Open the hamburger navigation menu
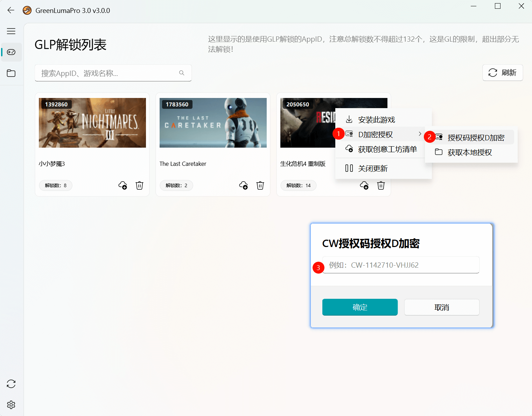This screenshot has height=416, width=532. click(x=11, y=31)
